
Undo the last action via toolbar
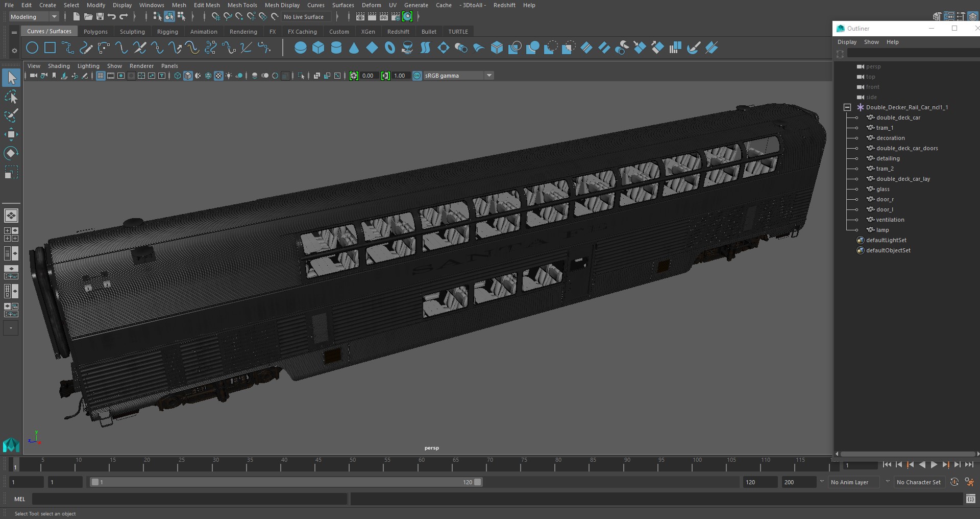coord(111,17)
